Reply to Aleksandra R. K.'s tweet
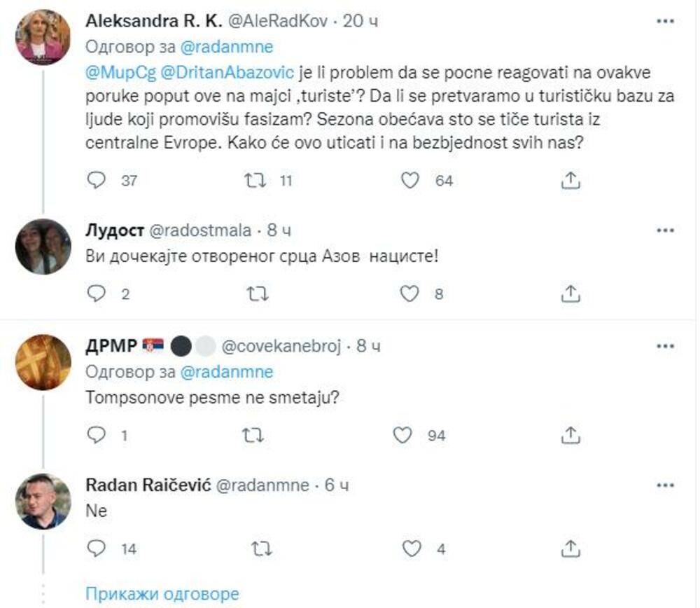700x608 pixels. [96, 179]
